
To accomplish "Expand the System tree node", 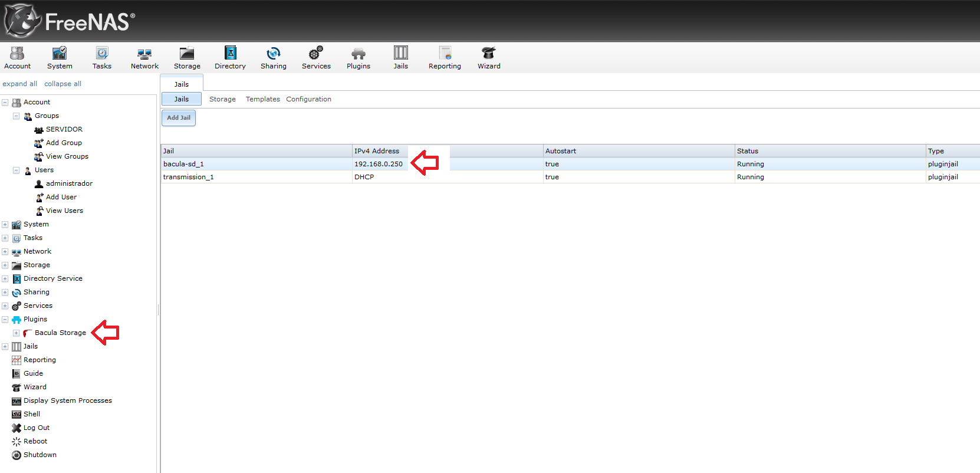I will (5, 225).
